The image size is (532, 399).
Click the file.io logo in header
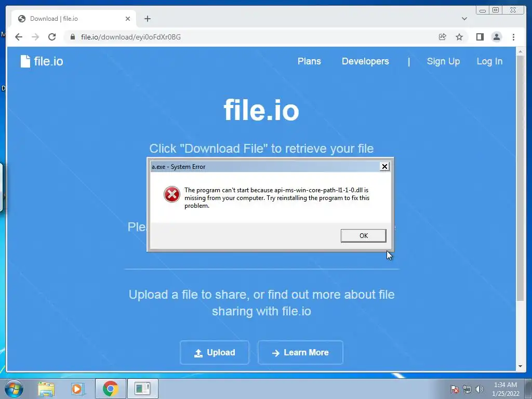[x=42, y=61]
